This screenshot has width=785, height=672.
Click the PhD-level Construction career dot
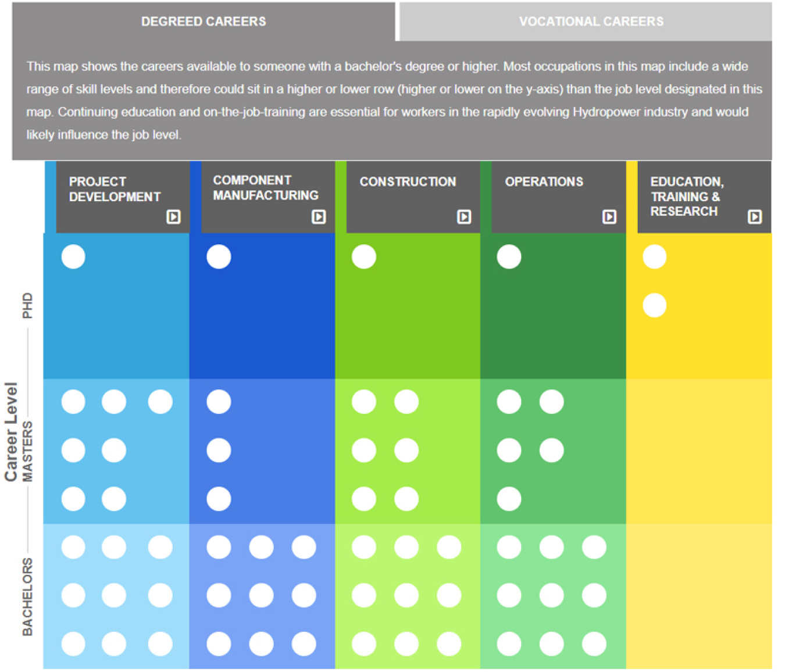(x=364, y=257)
